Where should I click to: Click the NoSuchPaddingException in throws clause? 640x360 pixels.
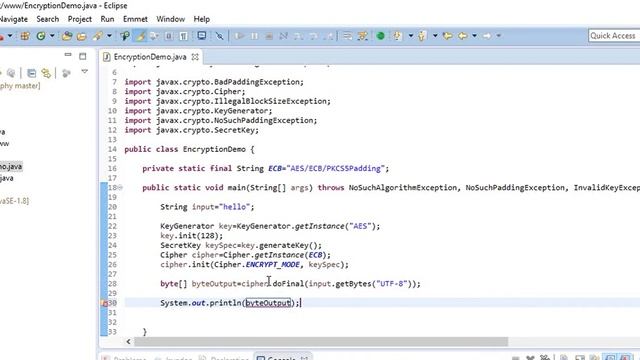pyautogui.click(x=515, y=188)
